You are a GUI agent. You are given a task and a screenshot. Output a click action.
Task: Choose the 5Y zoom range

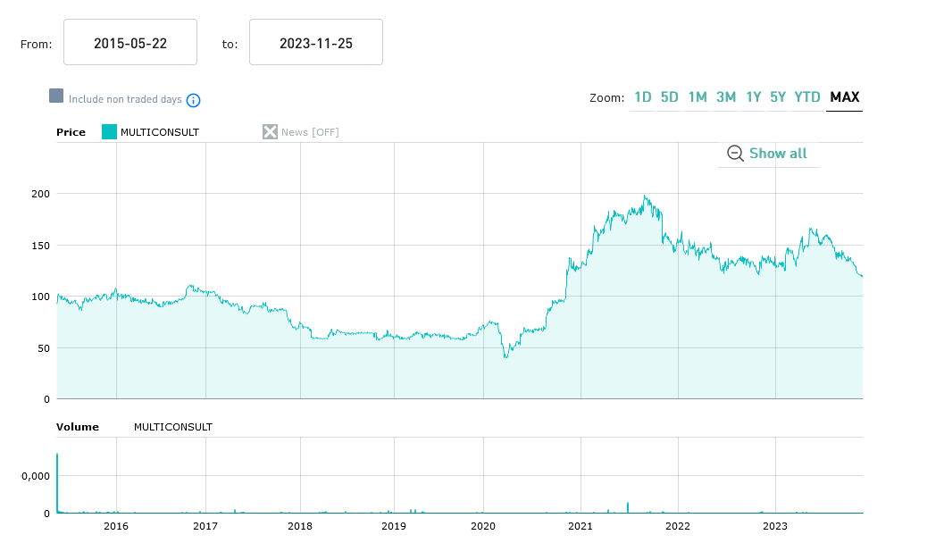(779, 97)
